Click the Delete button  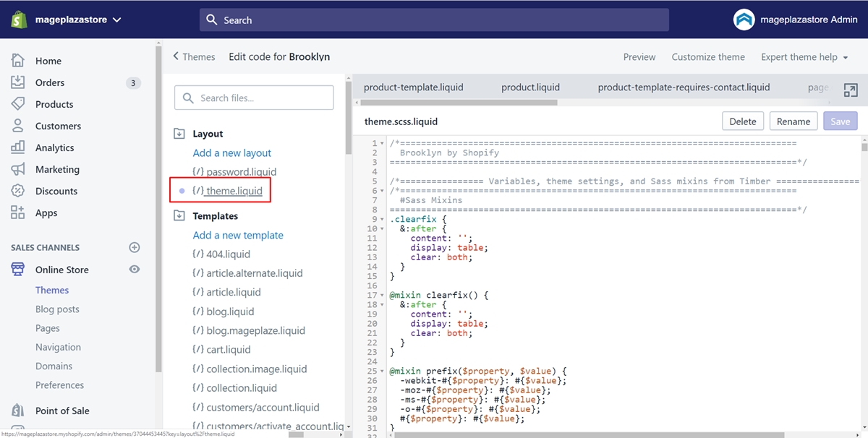[x=743, y=121]
